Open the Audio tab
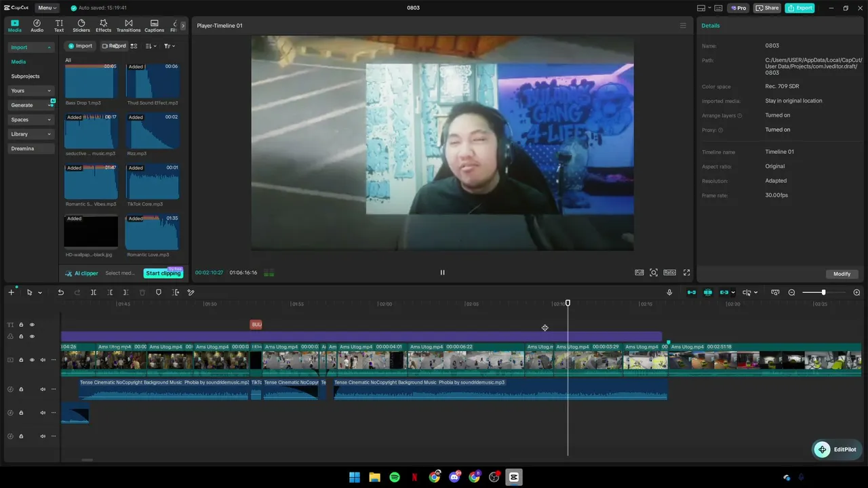868x488 pixels. coord(37,26)
